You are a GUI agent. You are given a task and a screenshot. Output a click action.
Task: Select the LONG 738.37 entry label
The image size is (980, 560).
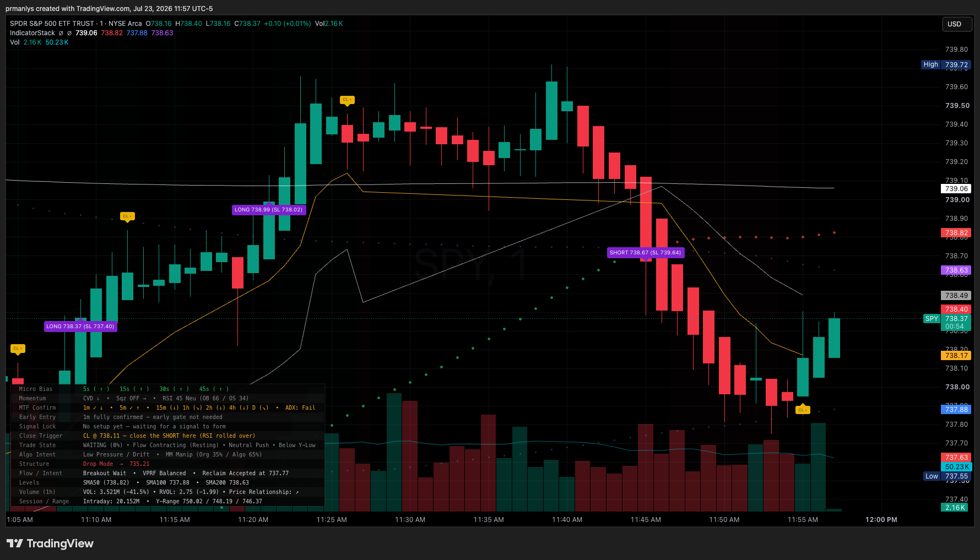pyautogui.click(x=80, y=326)
